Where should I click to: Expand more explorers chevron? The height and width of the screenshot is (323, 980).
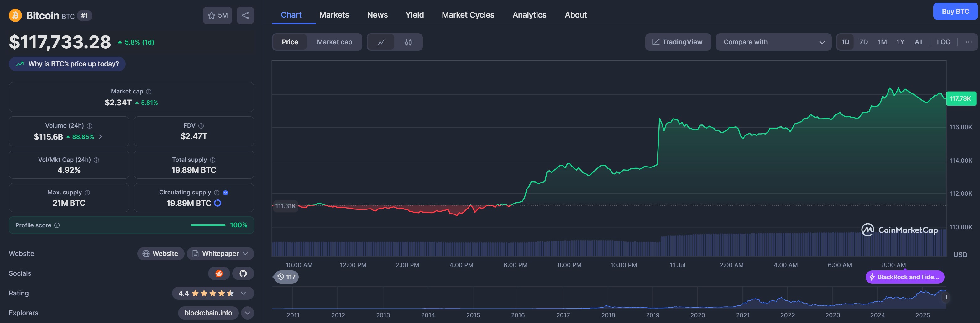247,313
